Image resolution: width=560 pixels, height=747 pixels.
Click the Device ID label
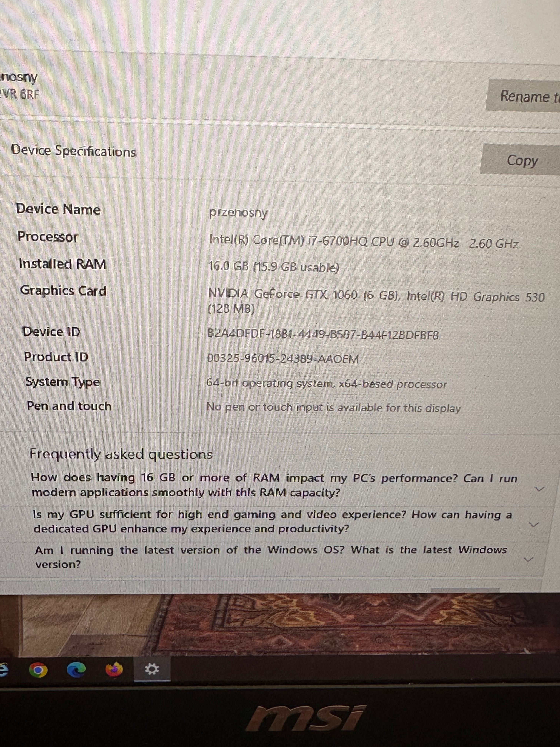tap(52, 332)
